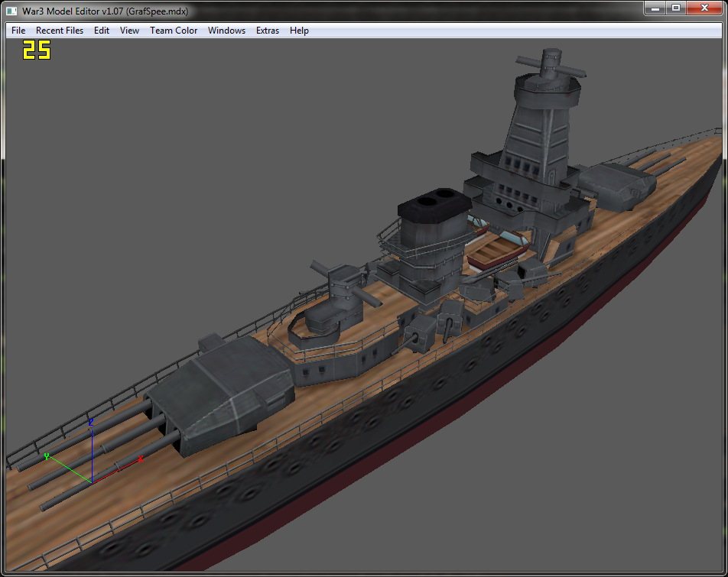
Task: Click the blue Z axis label
Action: tap(91, 422)
